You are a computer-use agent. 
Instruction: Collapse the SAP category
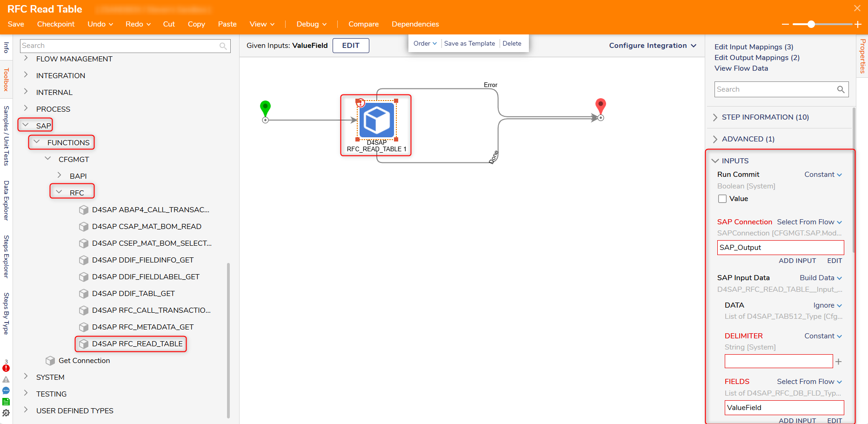tap(26, 125)
